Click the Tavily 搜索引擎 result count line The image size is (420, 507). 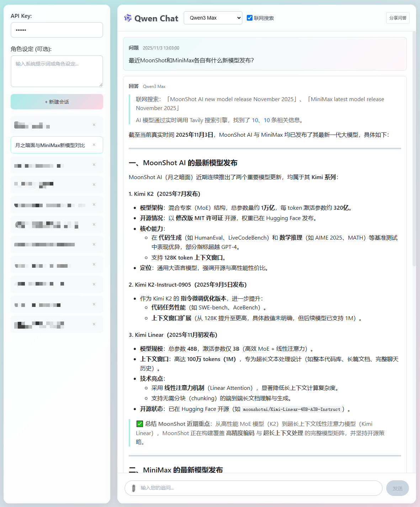pyautogui.click(x=220, y=120)
